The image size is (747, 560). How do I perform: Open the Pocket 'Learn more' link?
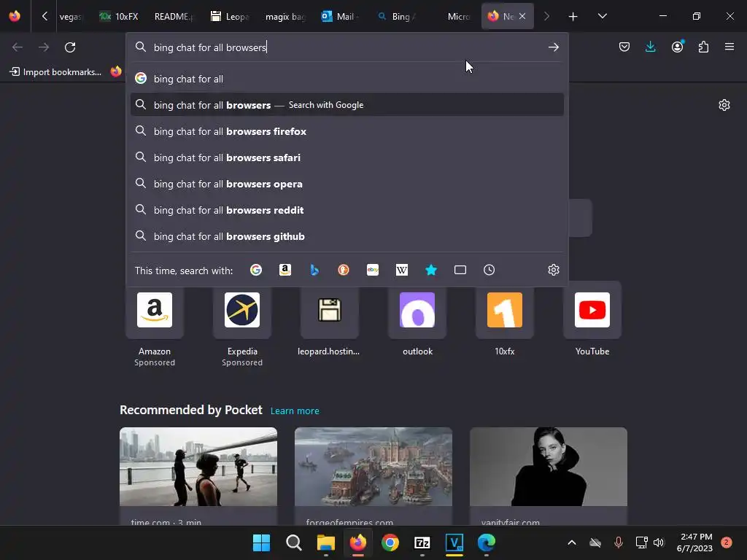point(295,411)
